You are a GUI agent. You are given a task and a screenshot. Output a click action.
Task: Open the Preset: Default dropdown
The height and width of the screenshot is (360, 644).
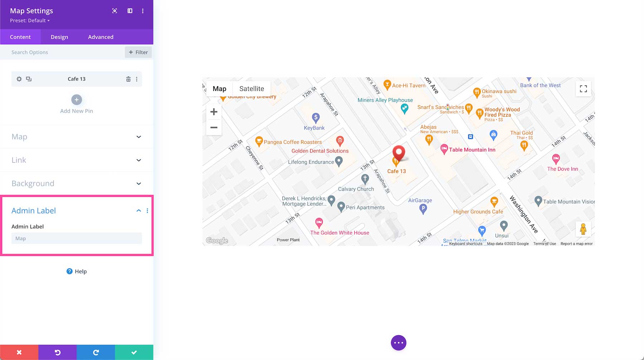tap(29, 20)
